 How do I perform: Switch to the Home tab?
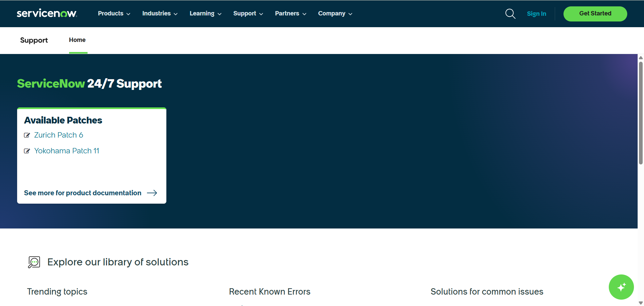[77, 40]
